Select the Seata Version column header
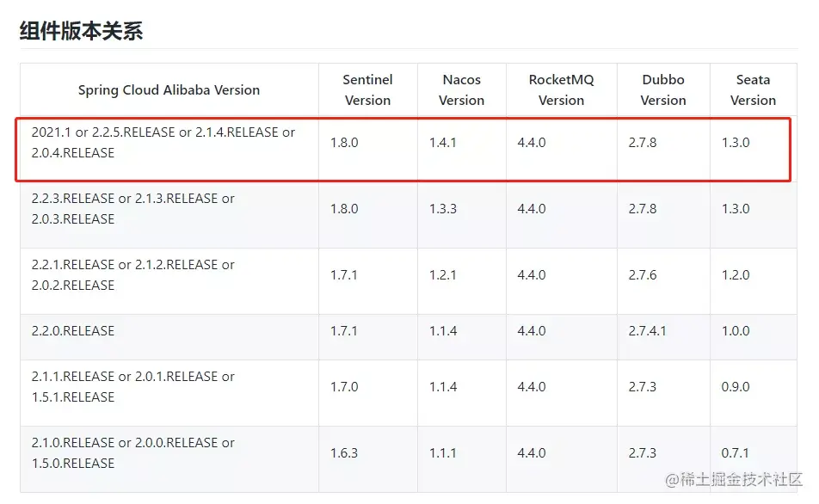The height and width of the screenshot is (504, 819). point(754,89)
